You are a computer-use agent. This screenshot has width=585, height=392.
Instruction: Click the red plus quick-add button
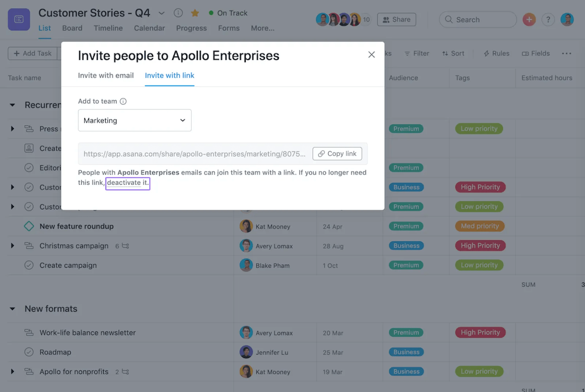[529, 19]
